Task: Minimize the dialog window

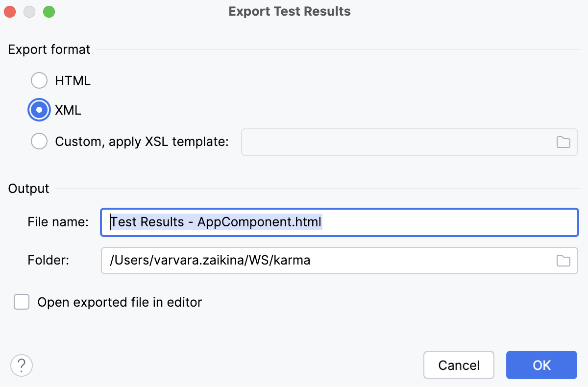Action: 29,11
